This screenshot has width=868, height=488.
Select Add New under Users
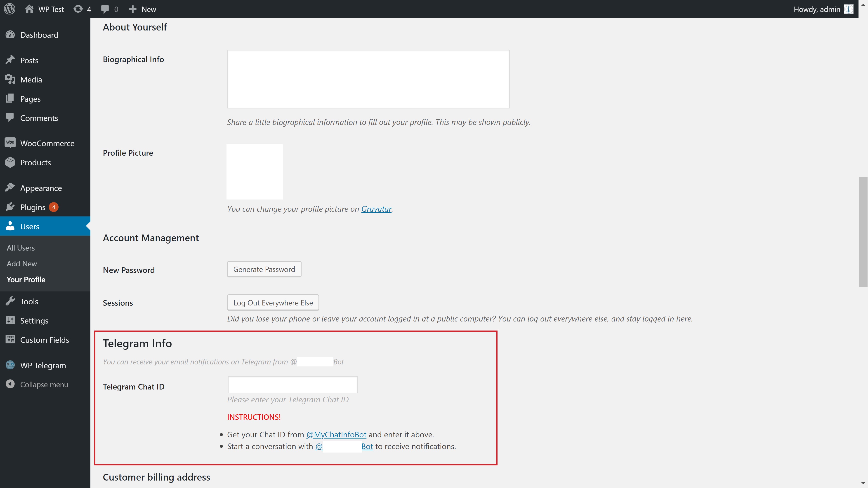(21, 264)
